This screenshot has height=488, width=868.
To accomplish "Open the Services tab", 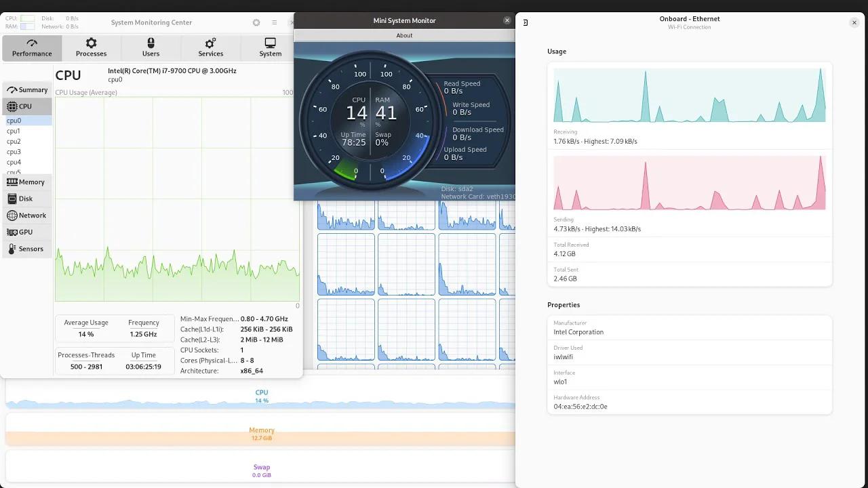I will click(210, 47).
